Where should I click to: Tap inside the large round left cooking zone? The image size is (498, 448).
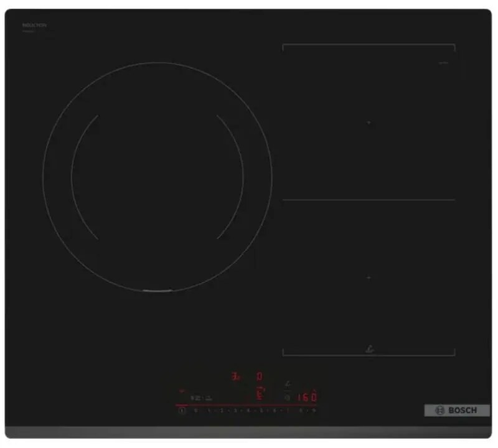point(157,175)
